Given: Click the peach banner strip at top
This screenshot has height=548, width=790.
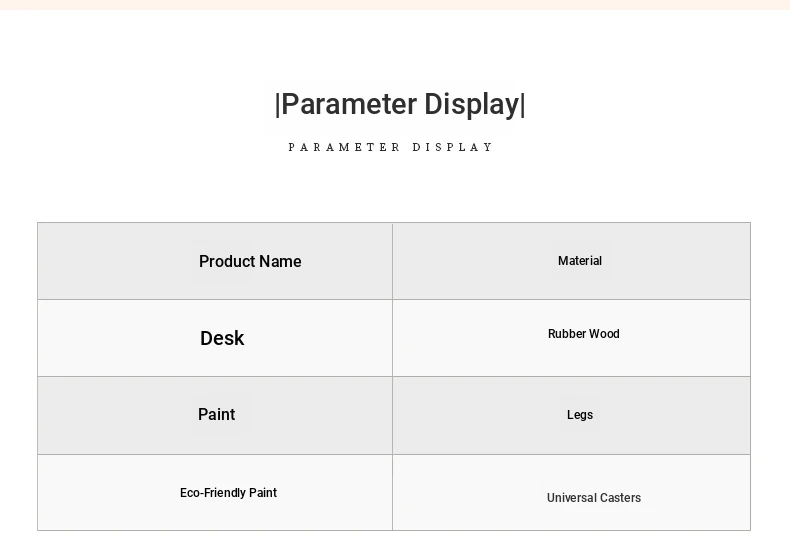Looking at the screenshot, I should click(x=395, y=5).
